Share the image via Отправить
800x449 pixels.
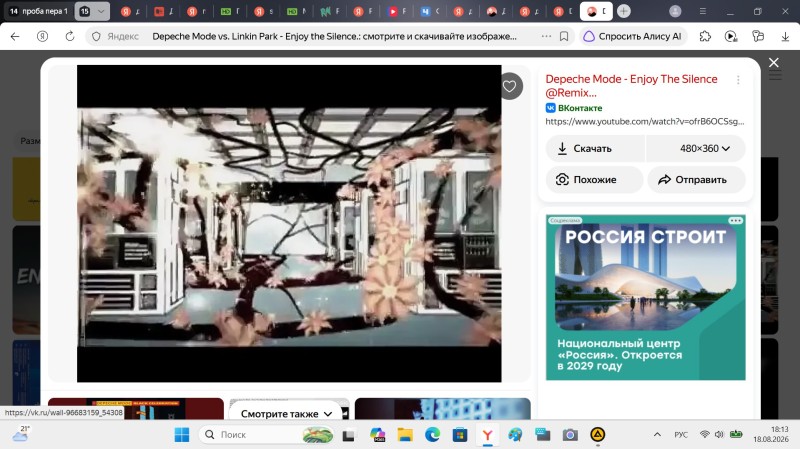(696, 180)
